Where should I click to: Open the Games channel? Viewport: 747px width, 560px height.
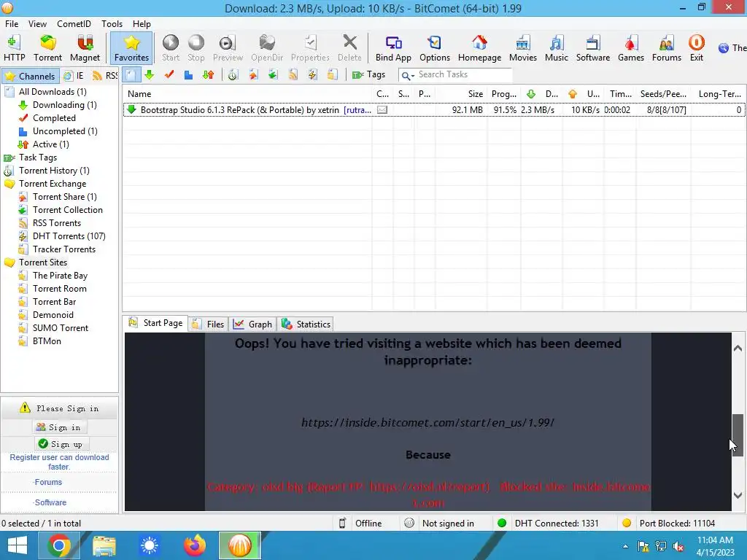pyautogui.click(x=631, y=48)
